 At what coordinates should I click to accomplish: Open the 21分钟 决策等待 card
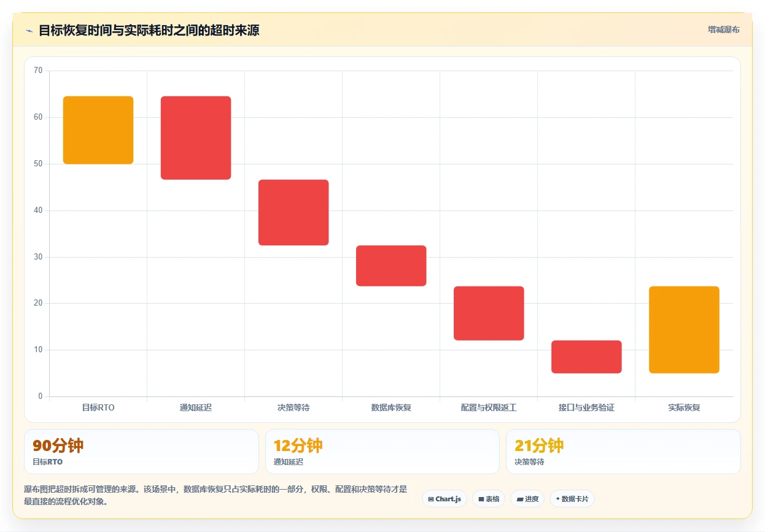pyautogui.click(x=623, y=452)
